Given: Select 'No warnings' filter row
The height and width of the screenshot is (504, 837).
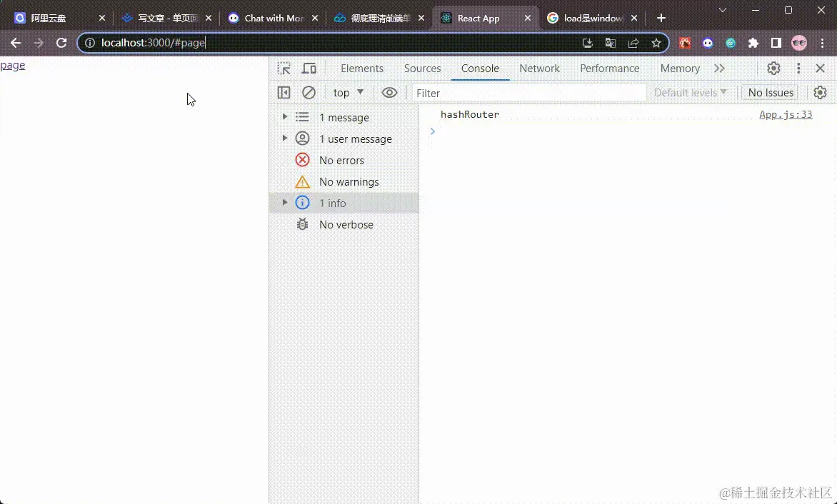Looking at the screenshot, I should click(x=344, y=181).
